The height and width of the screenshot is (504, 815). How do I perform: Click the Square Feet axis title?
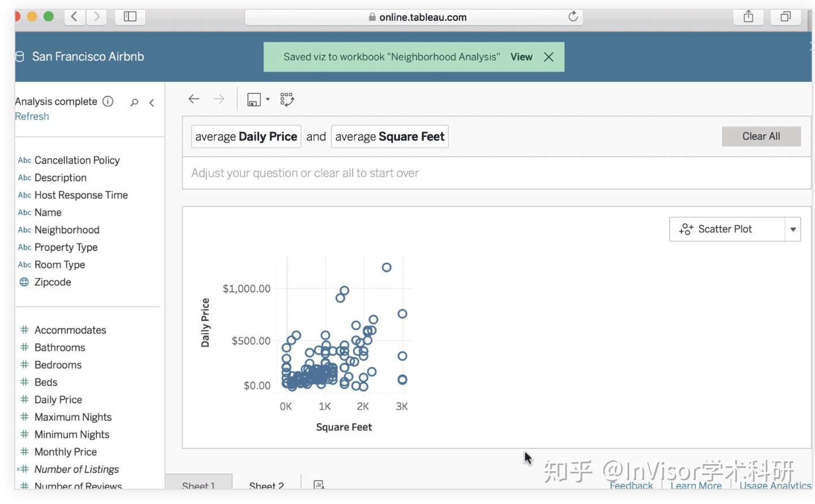(x=344, y=427)
